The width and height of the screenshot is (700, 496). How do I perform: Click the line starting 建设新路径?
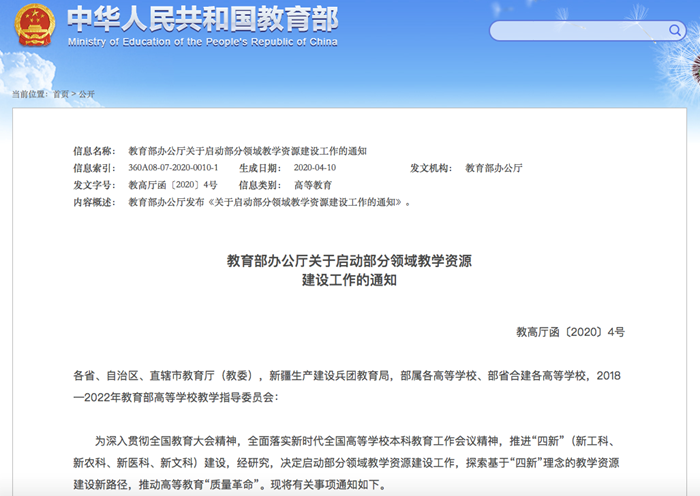[x=230, y=484]
